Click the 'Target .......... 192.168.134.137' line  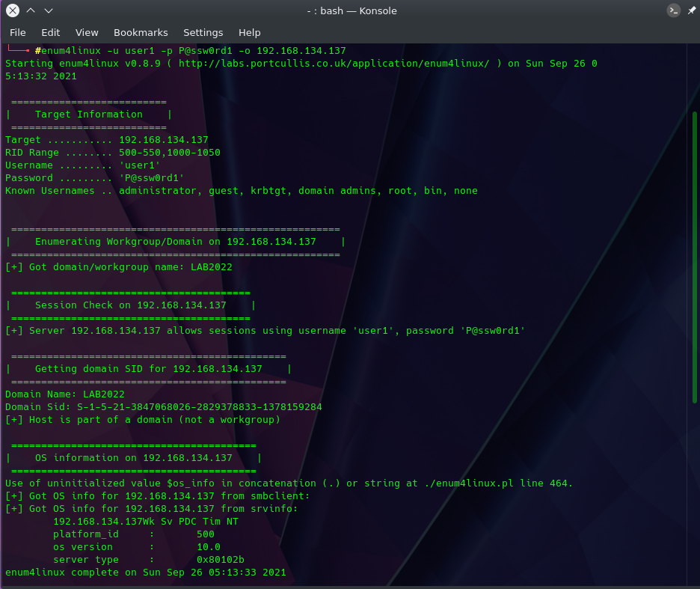107,140
